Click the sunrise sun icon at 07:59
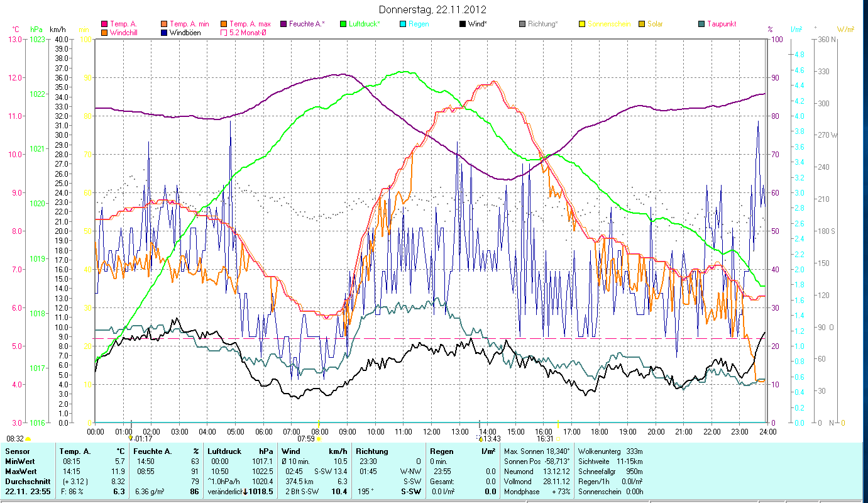Viewport: 868px width, 503px height. click(319, 439)
